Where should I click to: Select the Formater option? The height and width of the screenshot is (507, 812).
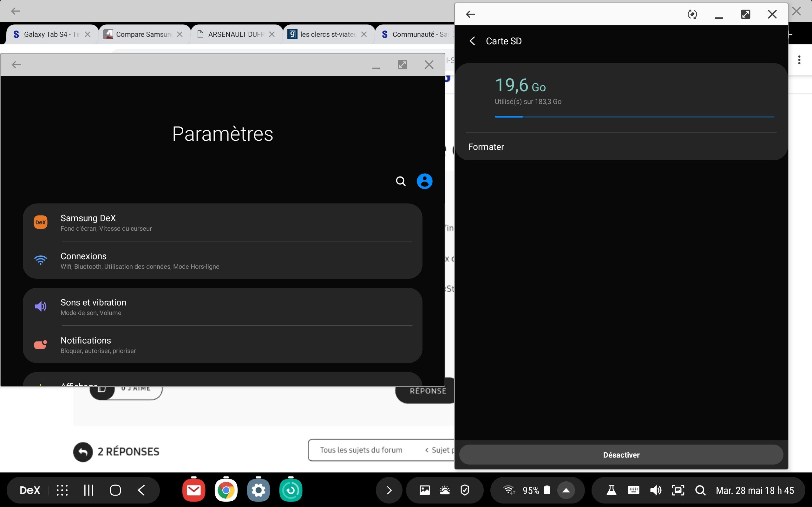[486, 147]
